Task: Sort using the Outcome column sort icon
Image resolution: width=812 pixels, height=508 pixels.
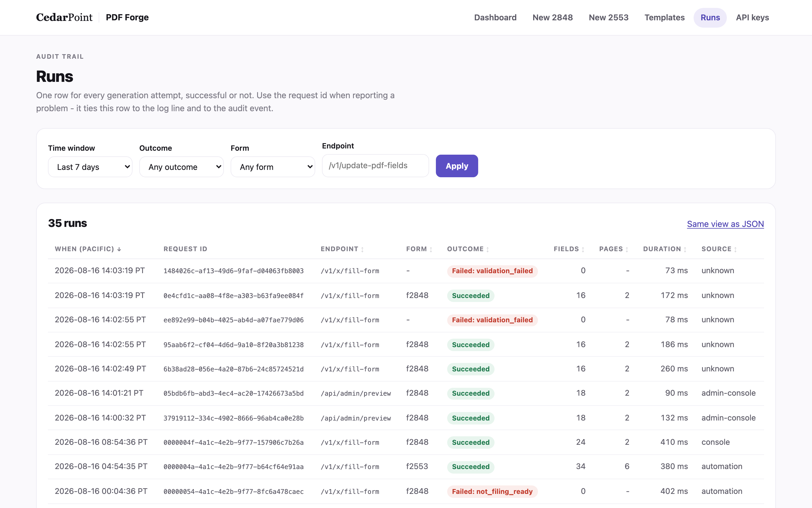Action: point(487,249)
